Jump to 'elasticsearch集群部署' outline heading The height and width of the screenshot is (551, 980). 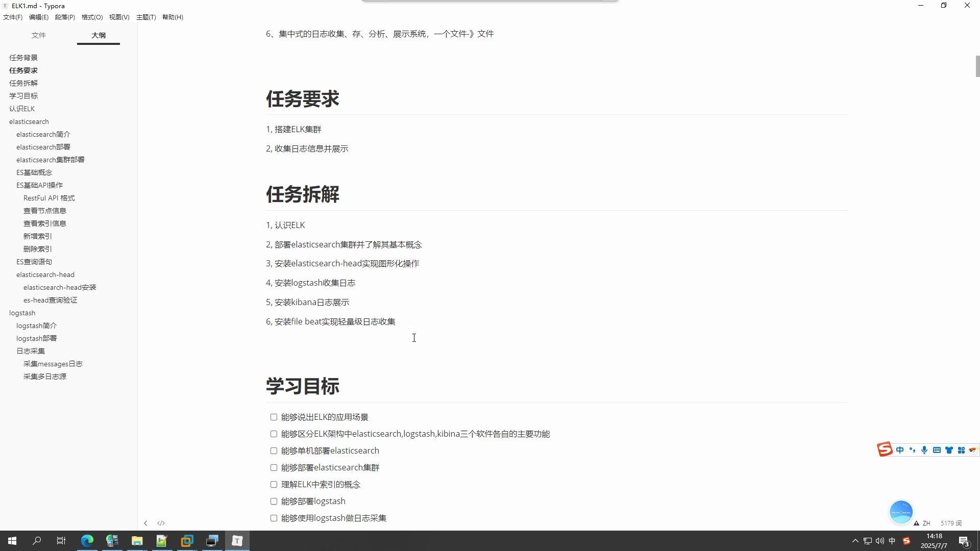pos(50,160)
